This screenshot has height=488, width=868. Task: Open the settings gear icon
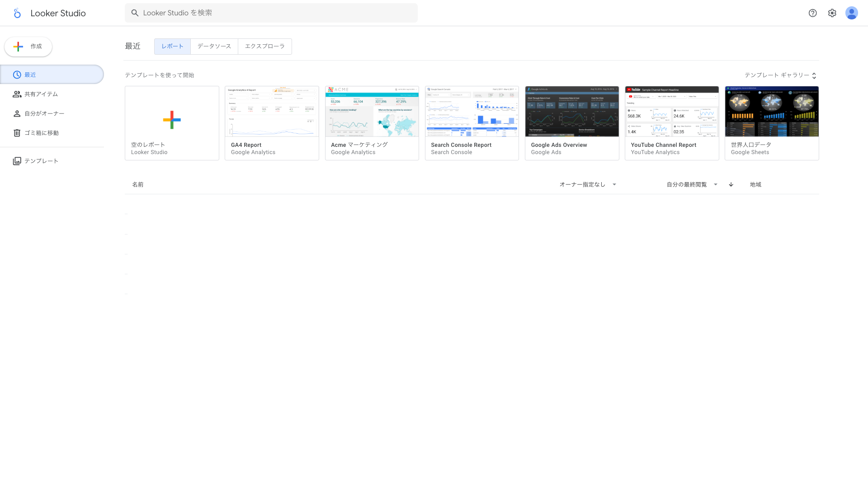(x=832, y=13)
